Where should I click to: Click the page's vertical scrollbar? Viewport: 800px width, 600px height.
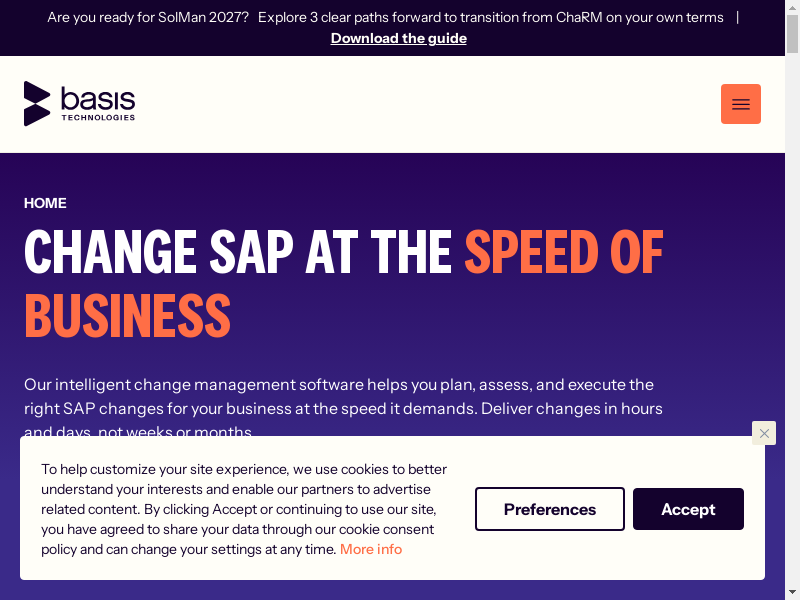coord(792,300)
